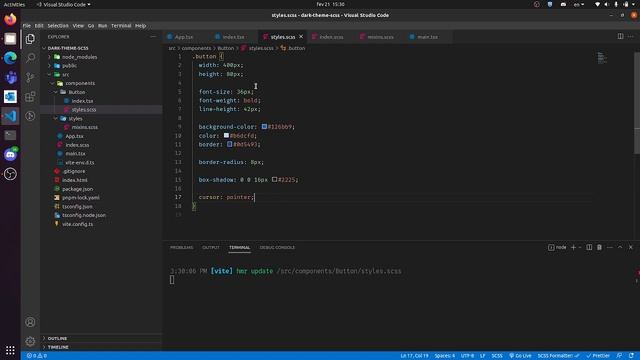The width and height of the screenshot is (640, 360).
Task: Click Spaces: 4 indentation setting
Action: point(444,356)
